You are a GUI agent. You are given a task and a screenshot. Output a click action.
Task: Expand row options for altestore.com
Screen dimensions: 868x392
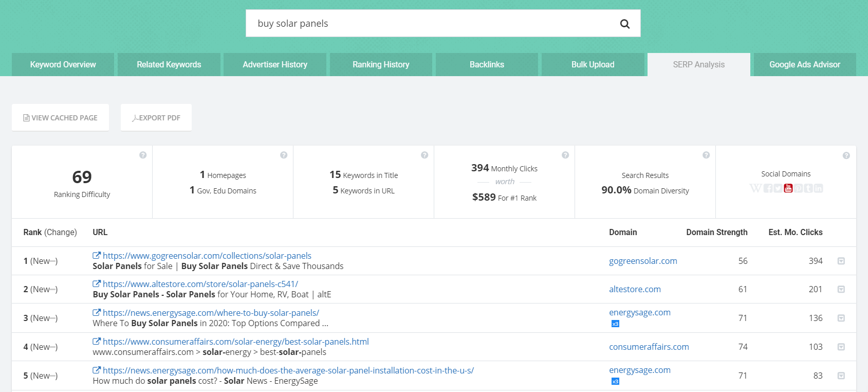[x=841, y=289]
